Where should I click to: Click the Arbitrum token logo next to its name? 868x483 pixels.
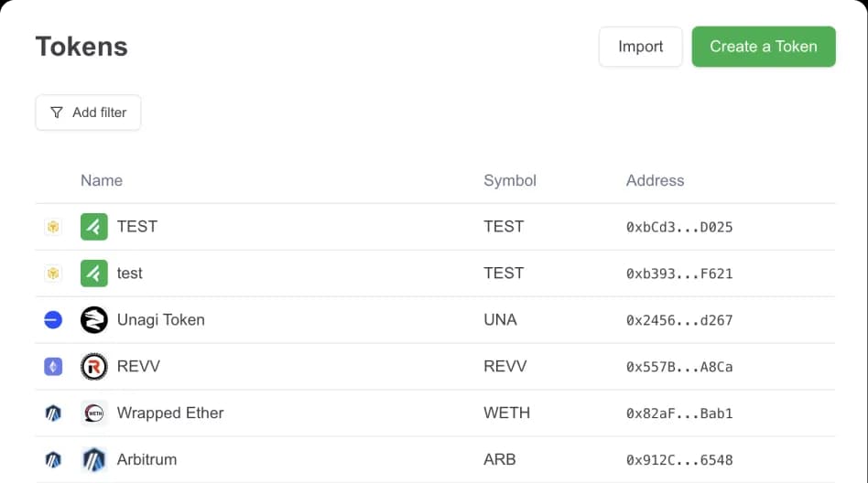[x=94, y=460]
